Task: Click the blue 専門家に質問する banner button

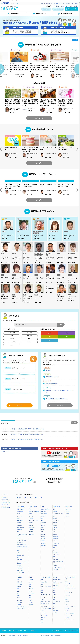Action: point(58,28)
